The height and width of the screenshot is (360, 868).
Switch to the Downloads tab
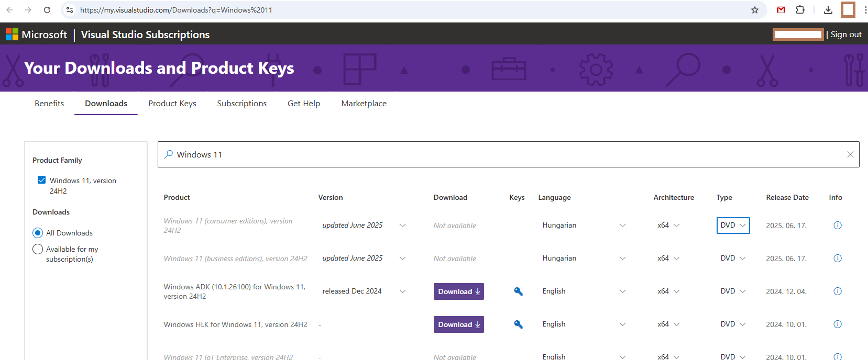point(106,104)
